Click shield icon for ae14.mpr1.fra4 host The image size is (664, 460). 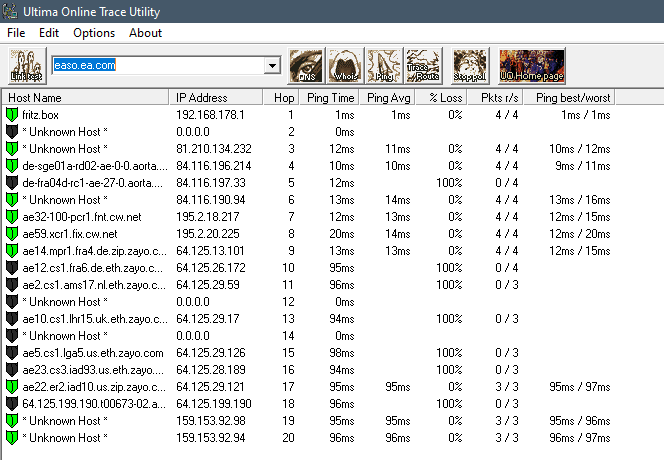pyautogui.click(x=12, y=251)
